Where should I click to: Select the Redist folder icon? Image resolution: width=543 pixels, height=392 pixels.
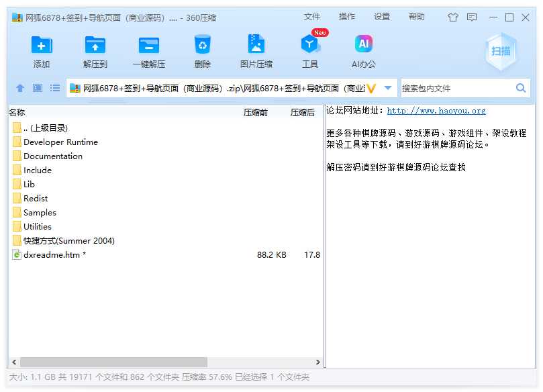(17, 198)
